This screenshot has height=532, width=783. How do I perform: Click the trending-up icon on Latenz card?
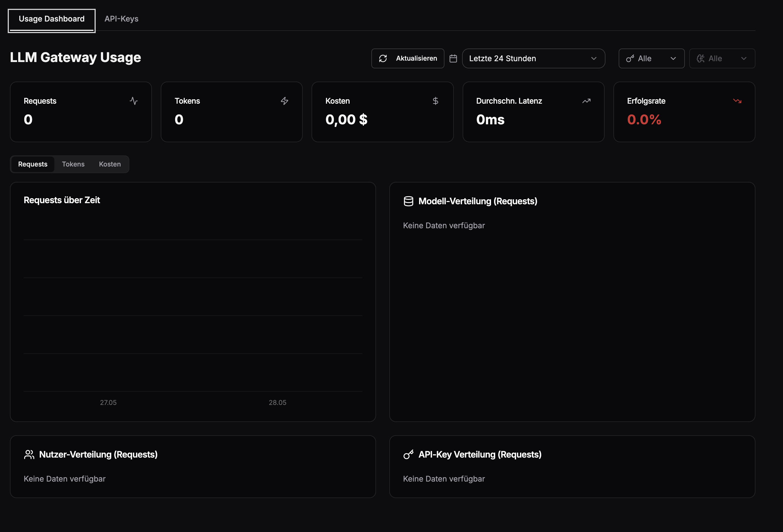tap(586, 101)
